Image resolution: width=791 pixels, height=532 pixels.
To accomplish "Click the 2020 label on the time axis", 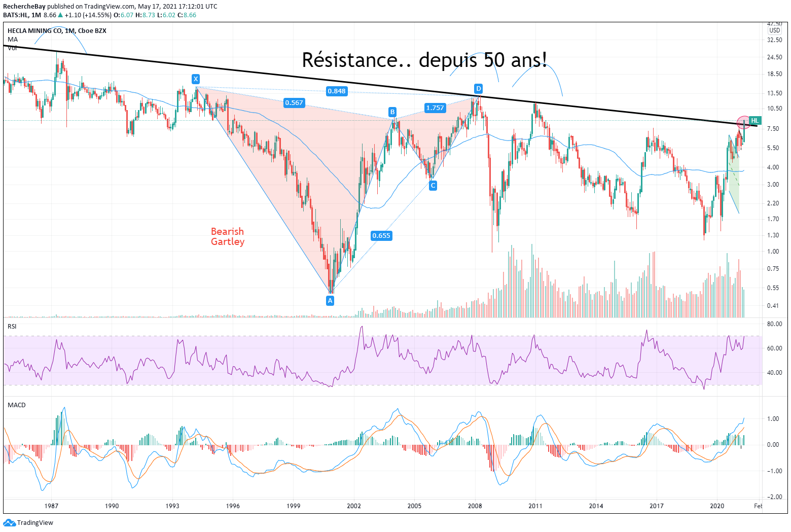I will coord(717,506).
